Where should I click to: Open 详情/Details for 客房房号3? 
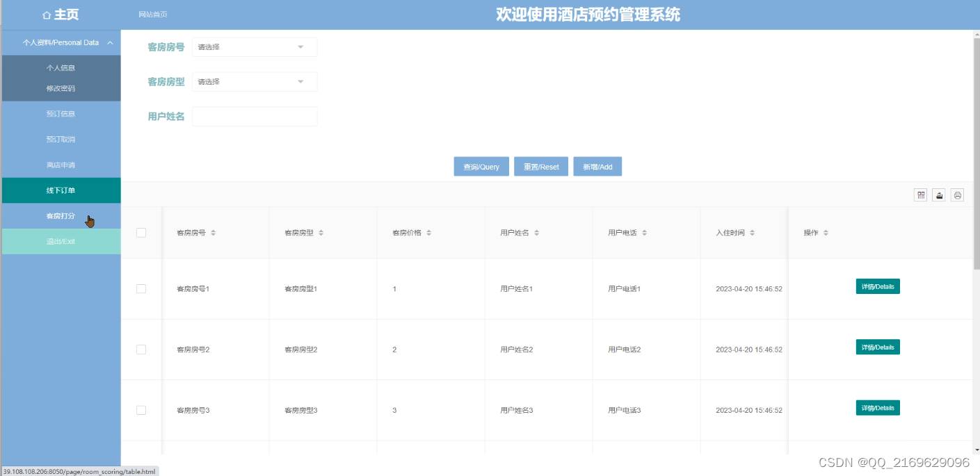click(878, 408)
